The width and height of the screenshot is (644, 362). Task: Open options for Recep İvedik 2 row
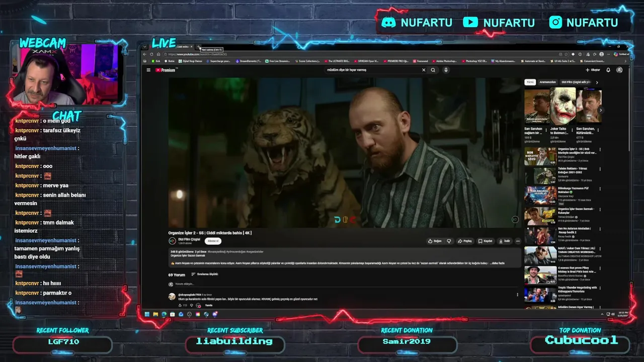click(x=600, y=229)
